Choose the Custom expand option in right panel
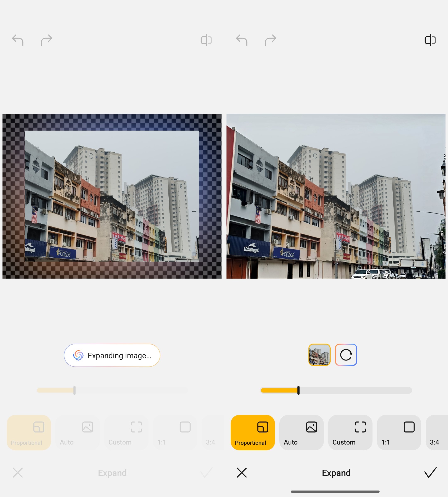 [350, 432]
